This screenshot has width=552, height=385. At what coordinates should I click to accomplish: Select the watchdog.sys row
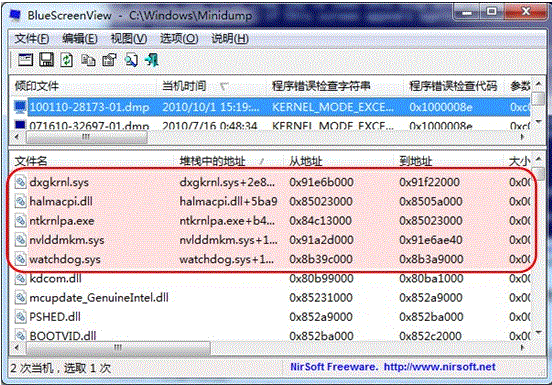coord(271,259)
